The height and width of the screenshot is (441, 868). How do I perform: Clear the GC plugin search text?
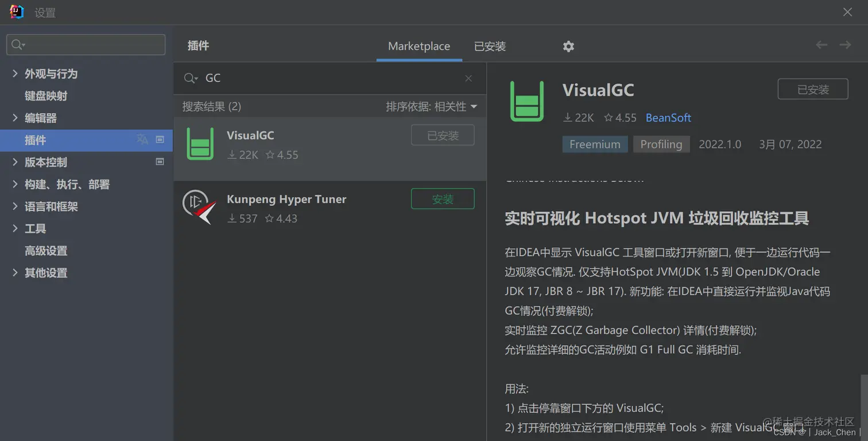click(468, 78)
